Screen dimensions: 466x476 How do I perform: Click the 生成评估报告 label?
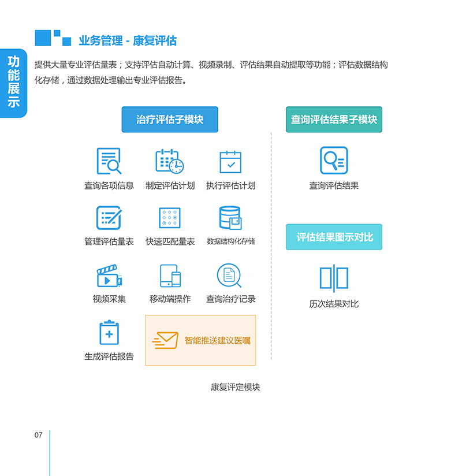click(109, 356)
